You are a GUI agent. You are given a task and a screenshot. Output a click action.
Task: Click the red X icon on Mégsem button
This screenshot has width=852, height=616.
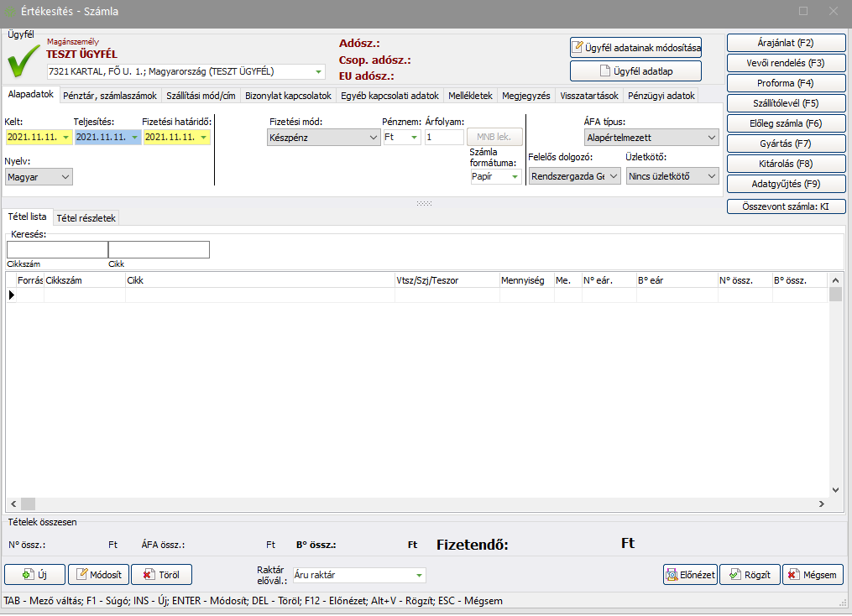coord(794,574)
